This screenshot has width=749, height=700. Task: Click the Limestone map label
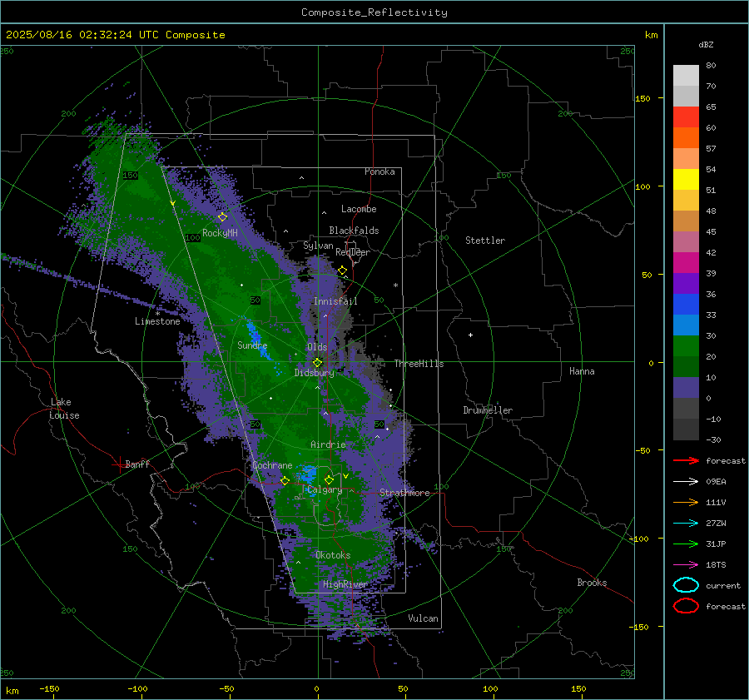tap(157, 321)
